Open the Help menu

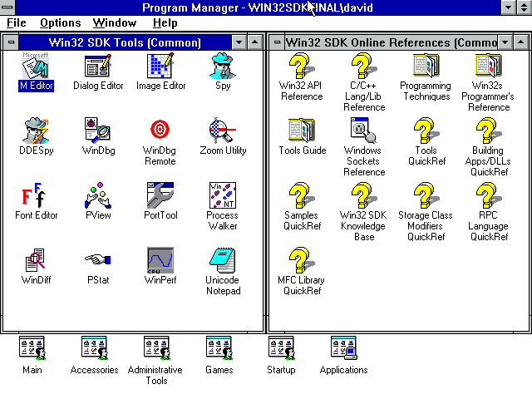pos(165,22)
